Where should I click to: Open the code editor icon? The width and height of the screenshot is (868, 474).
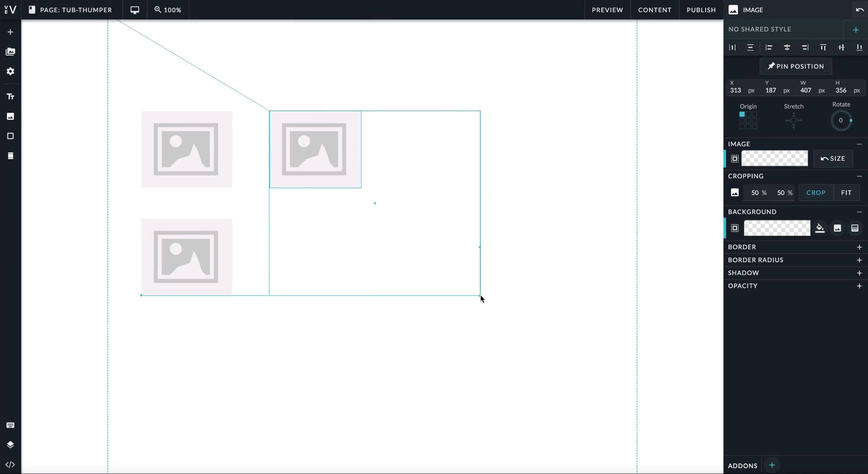pos(10,464)
